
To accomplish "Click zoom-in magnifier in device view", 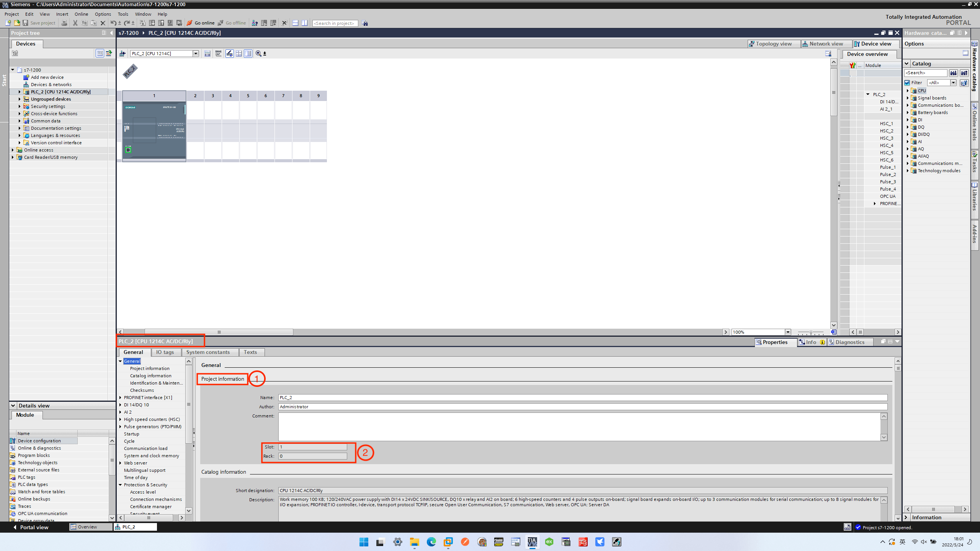I will coord(258,54).
